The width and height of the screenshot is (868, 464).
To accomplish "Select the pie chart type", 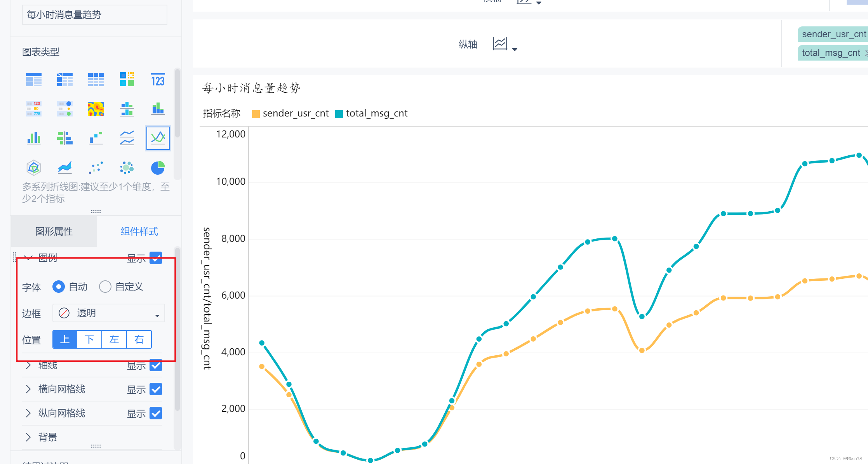I will point(158,168).
